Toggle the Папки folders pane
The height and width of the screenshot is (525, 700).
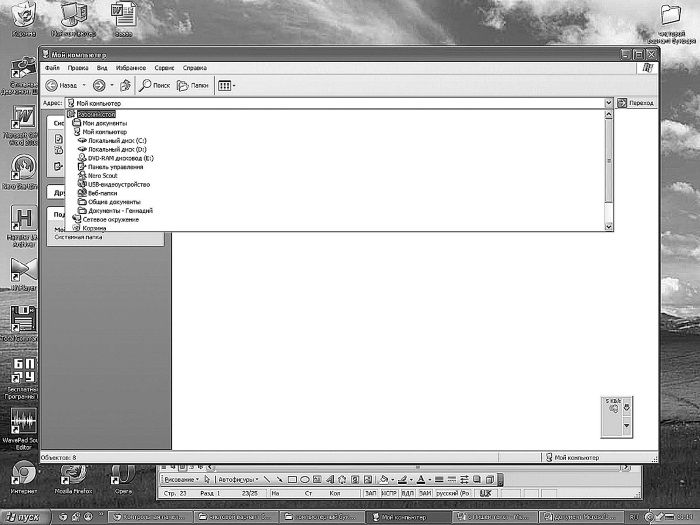[x=192, y=85]
